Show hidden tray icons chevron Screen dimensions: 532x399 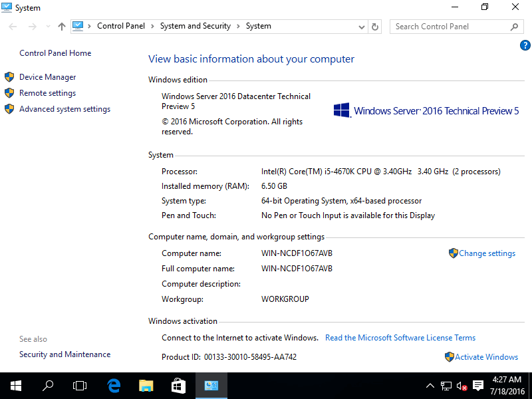[430, 386]
